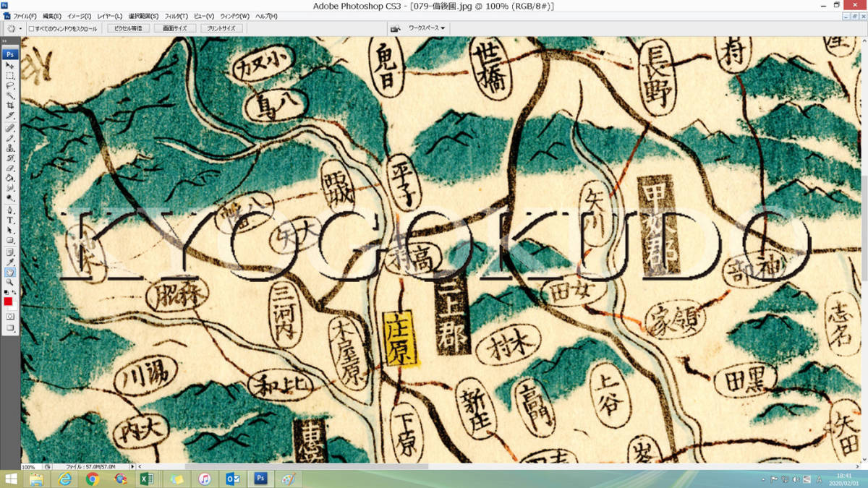This screenshot has width=868, height=488.
Task: Open the Hand tool preset picker arrow
Action: (20, 28)
